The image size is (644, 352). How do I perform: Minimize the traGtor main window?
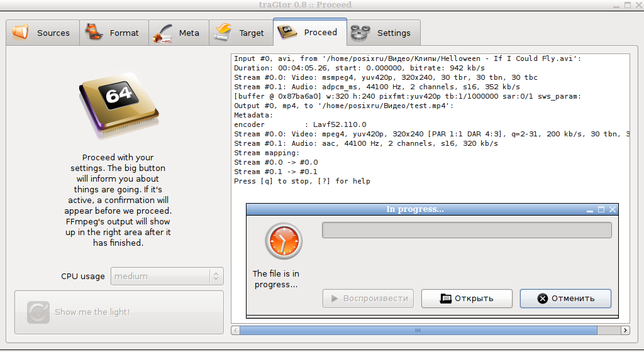click(616, 5)
